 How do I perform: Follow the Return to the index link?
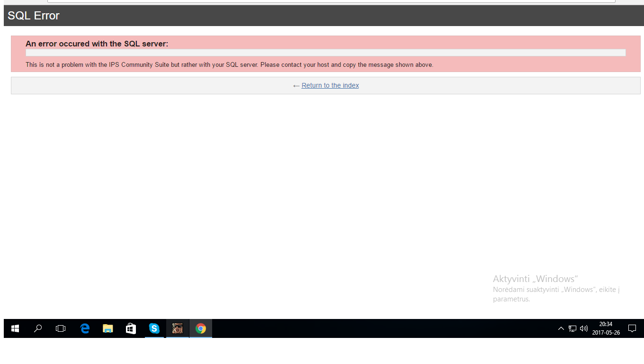pyautogui.click(x=330, y=85)
